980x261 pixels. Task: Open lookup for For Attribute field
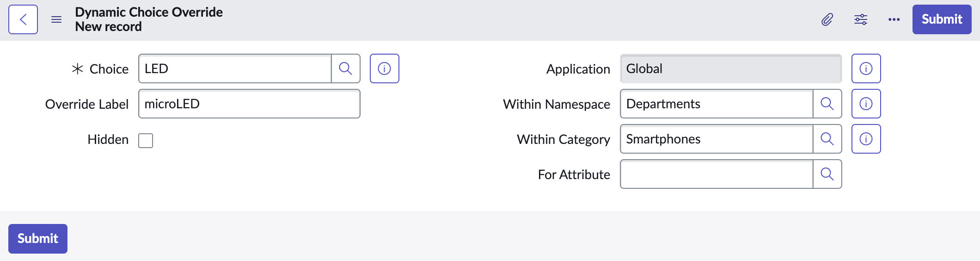pyautogui.click(x=827, y=174)
